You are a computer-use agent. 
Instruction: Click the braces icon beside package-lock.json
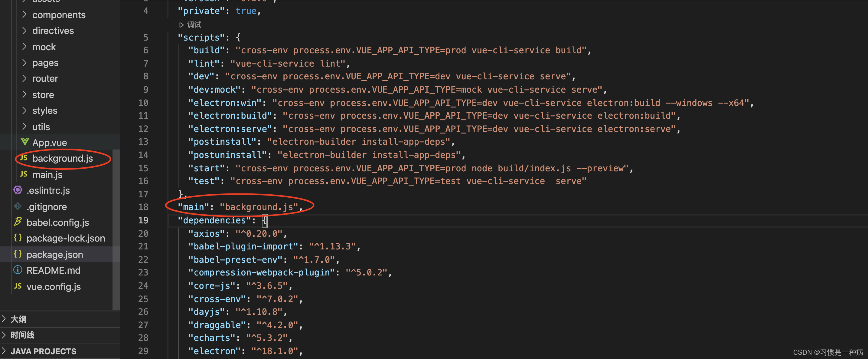click(18, 238)
